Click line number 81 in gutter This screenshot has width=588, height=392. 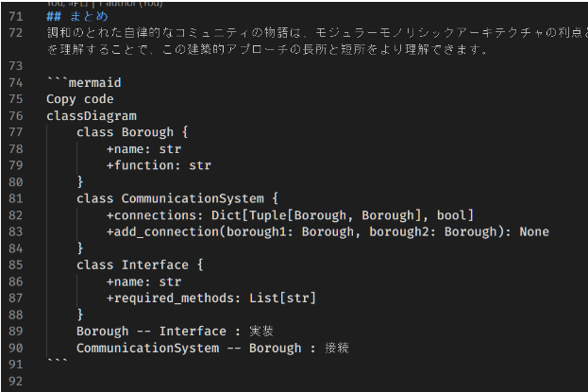(14, 198)
